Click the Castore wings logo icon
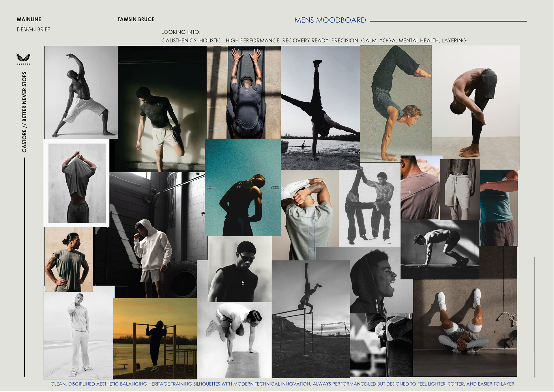The height and width of the screenshot is (392, 554). click(x=23, y=57)
